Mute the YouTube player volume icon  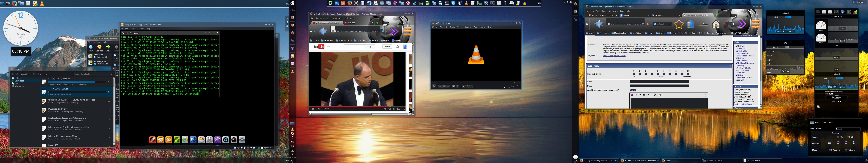(319, 109)
